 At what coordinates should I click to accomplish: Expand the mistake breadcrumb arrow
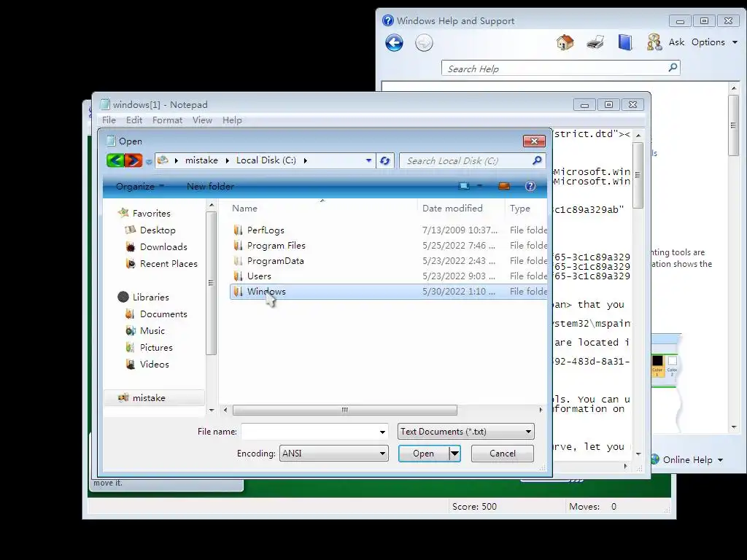coord(228,160)
